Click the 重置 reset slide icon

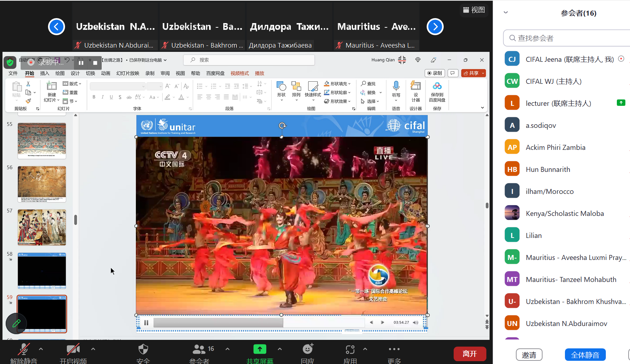70,92
